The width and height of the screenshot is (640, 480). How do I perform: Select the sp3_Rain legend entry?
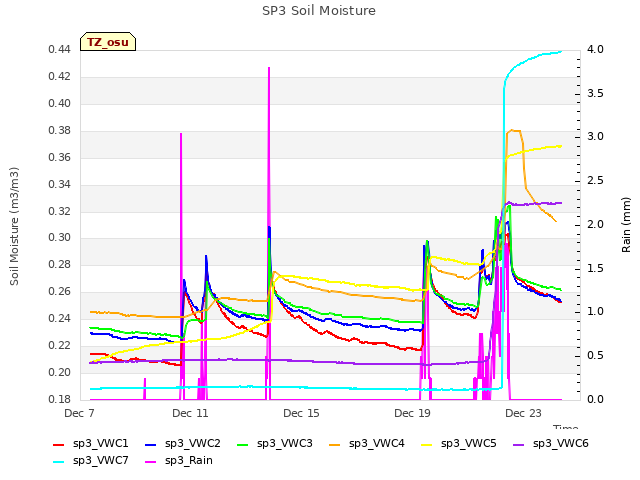[x=179, y=460]
